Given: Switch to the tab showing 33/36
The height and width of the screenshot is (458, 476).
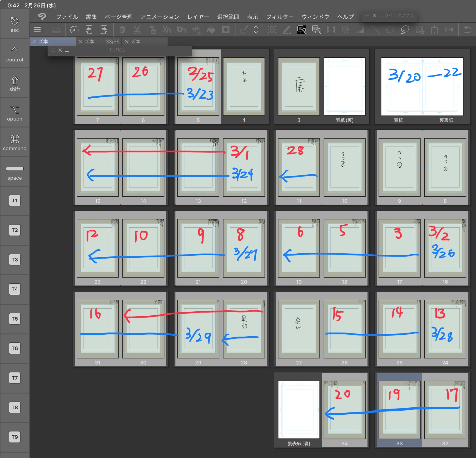Looking at the screenshot, I should 99,41.
